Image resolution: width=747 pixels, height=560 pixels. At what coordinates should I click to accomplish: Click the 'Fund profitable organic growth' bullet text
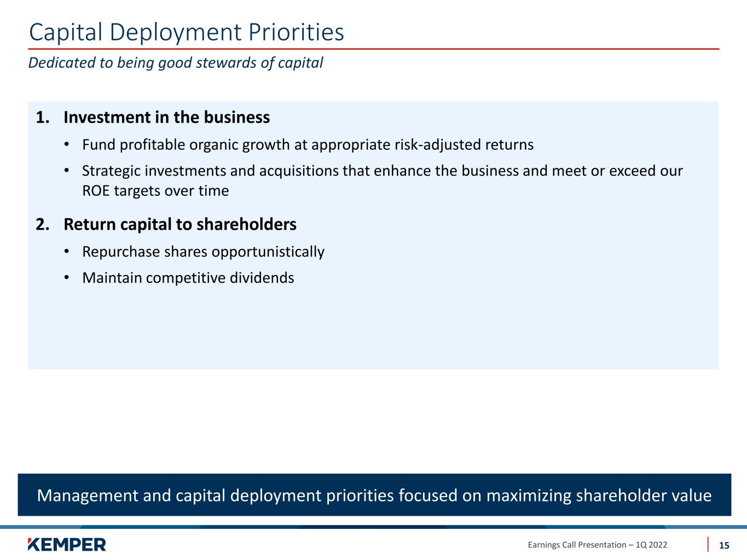click(x=308, y=145)
